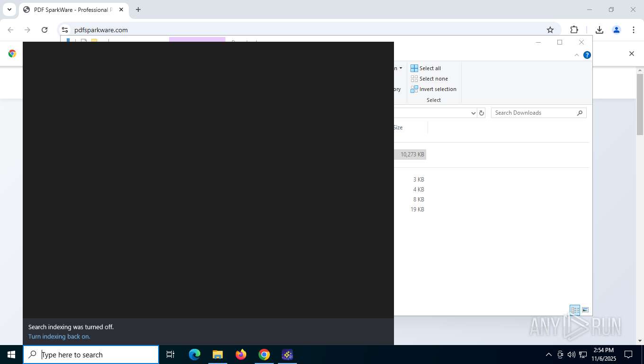This screenshot has height=364, width=644.
Task: Open File Explorer help icon
Action: pyautogui.click(x=587, y=55)
